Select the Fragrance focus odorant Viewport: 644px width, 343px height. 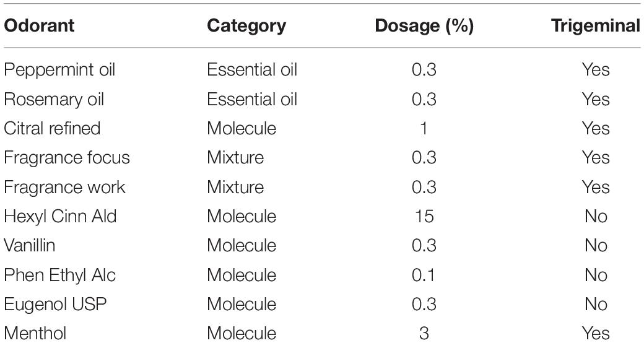click(67, 158)
